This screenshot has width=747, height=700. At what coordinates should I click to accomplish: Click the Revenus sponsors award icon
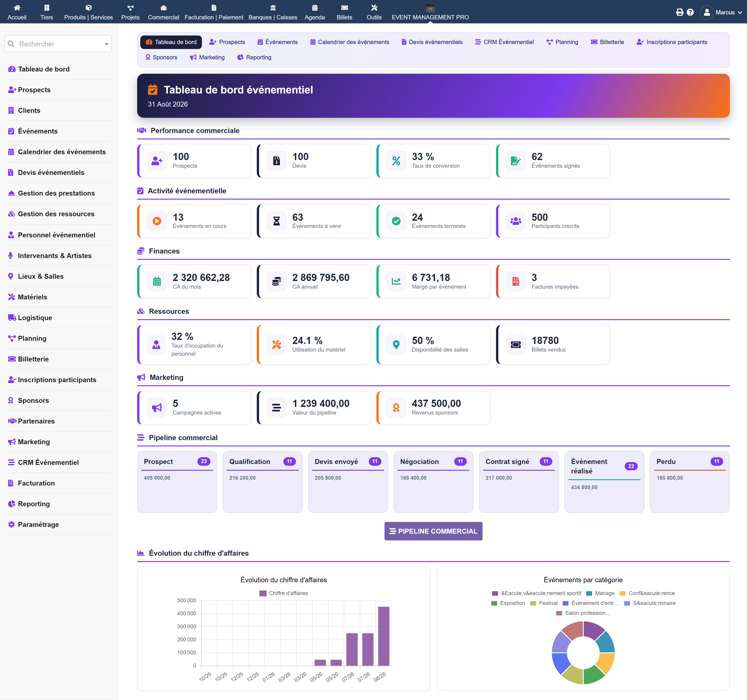[x=396, y=408]
